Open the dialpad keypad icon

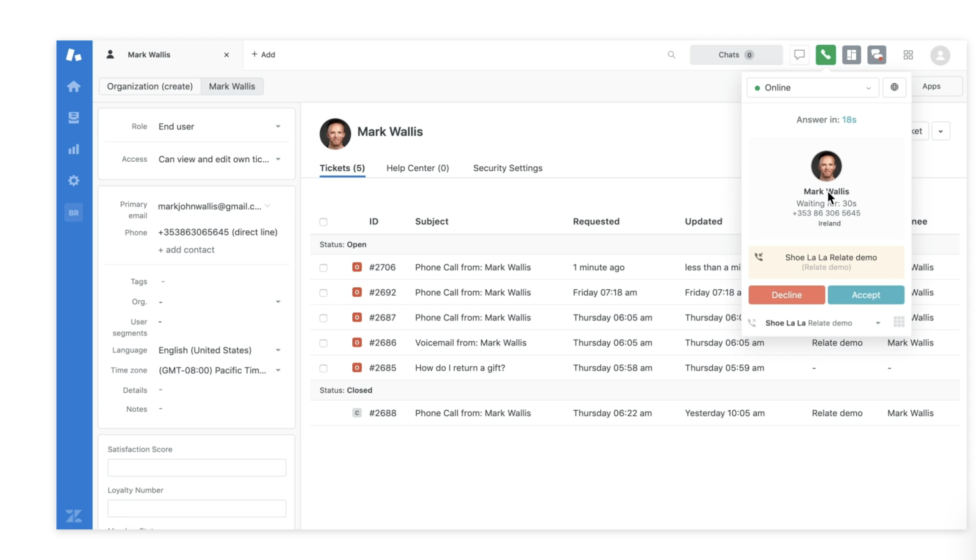click(899, 322)
